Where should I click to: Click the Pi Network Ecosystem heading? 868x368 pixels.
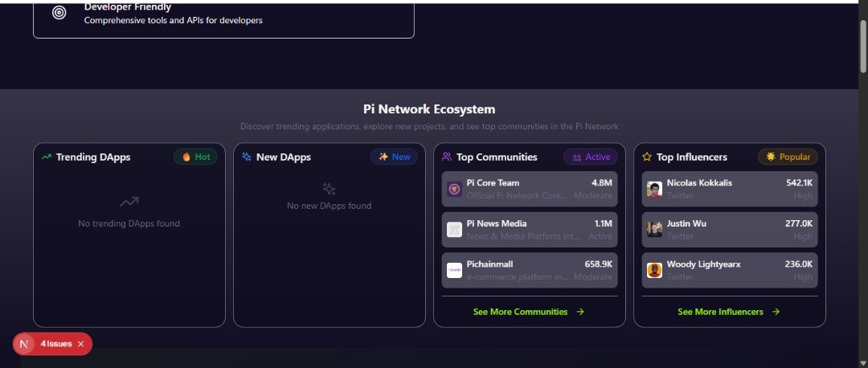[x=429, y=109]
